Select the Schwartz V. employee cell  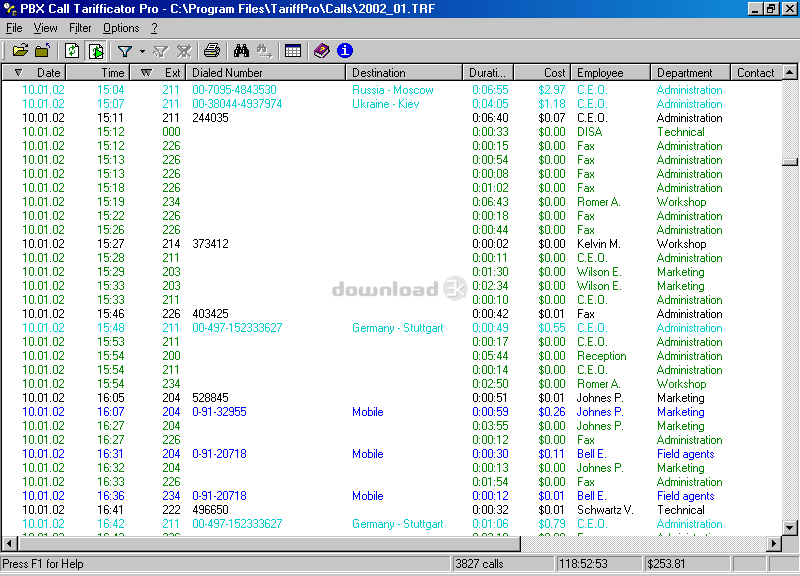click(605, 510)
